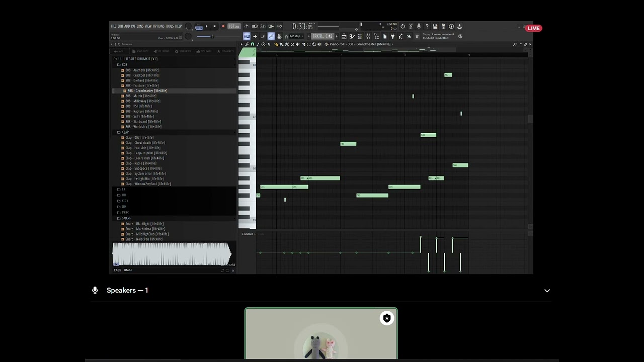Select 808 - Azathoth sample
The width and height of the screenshot is (644, 362).
tap(142, 70)
